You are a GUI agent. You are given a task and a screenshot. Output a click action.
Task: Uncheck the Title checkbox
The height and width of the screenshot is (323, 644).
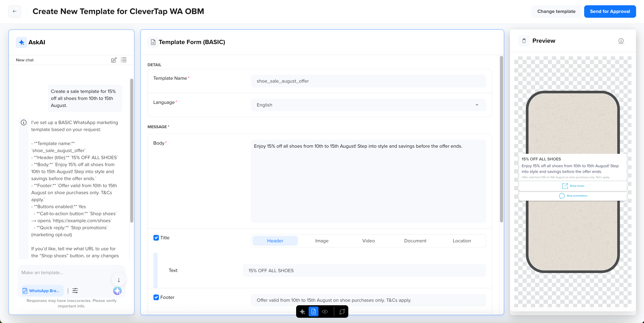(156, 238)
